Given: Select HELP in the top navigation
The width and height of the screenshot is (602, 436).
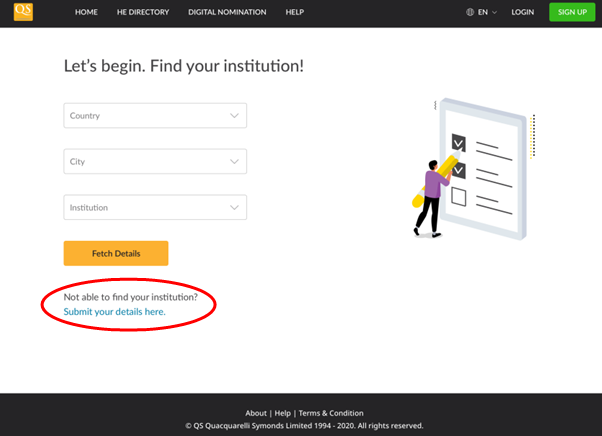Looking at the screenshot, I should [x=294, y=12].
